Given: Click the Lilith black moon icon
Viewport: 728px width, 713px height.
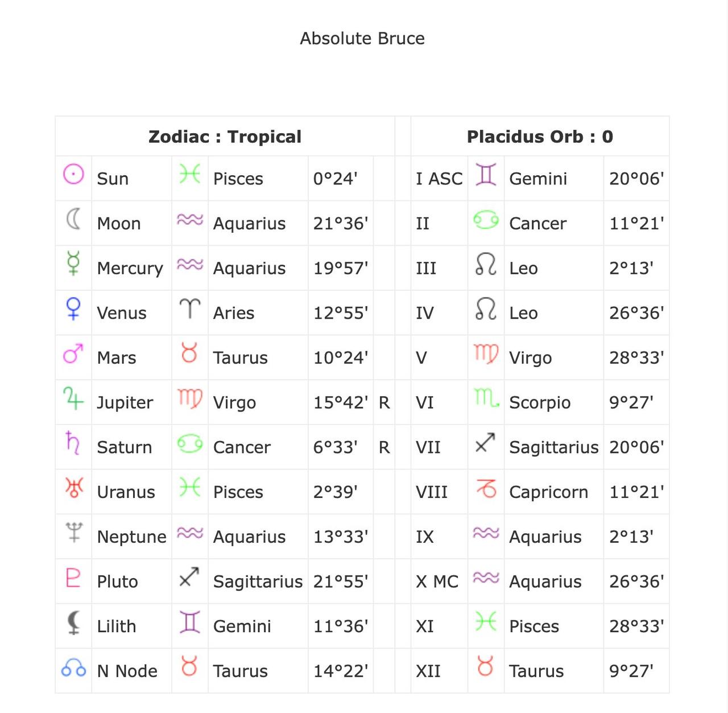Looking at the screenshot, I should 73,622.
